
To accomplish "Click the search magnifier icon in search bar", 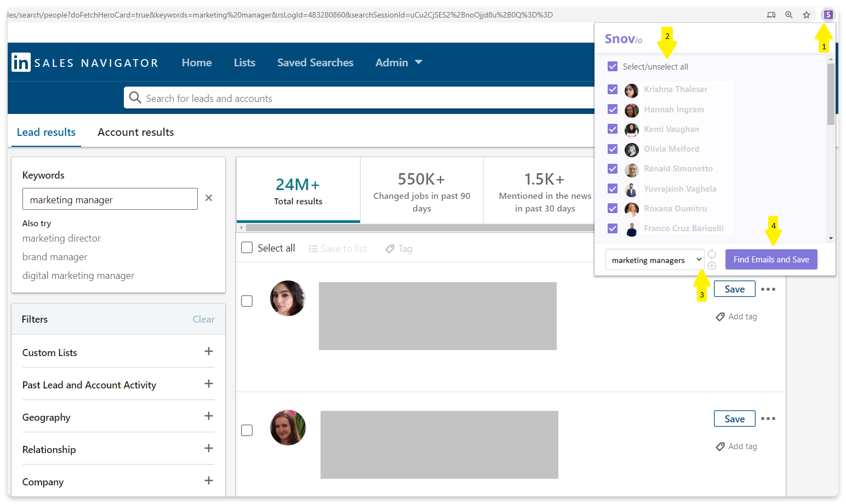I will pos(135,98).
